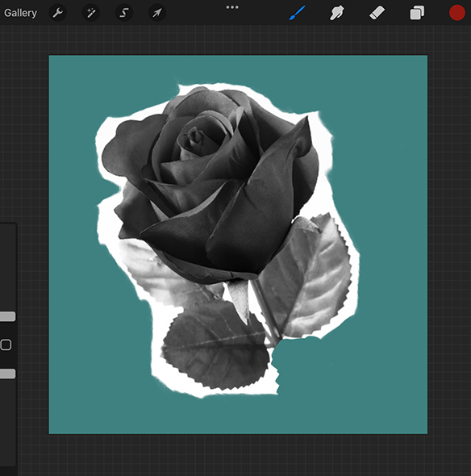Select the Smudge tool
The width and height of the screenshot is (471, 476).
337,13
